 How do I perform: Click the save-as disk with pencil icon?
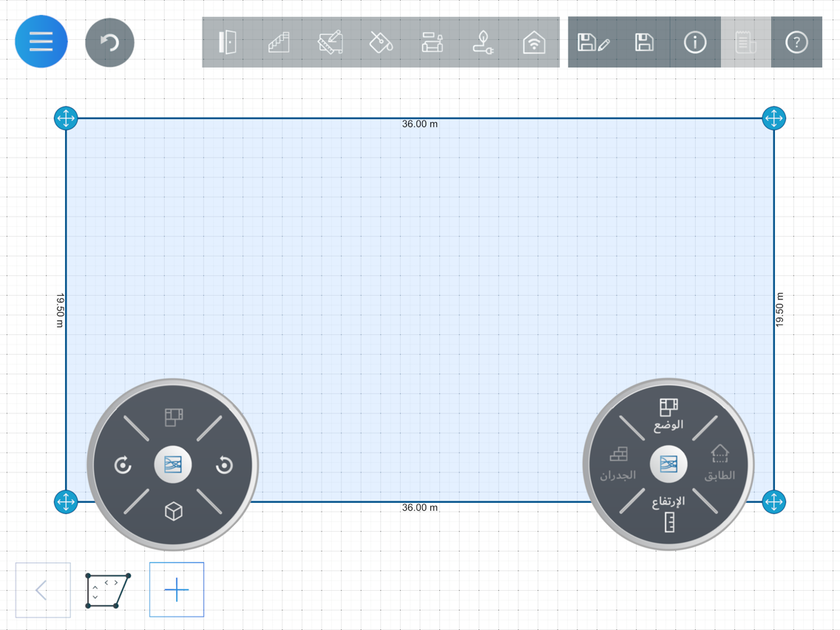pyautogui.click(x=593, y=42)
